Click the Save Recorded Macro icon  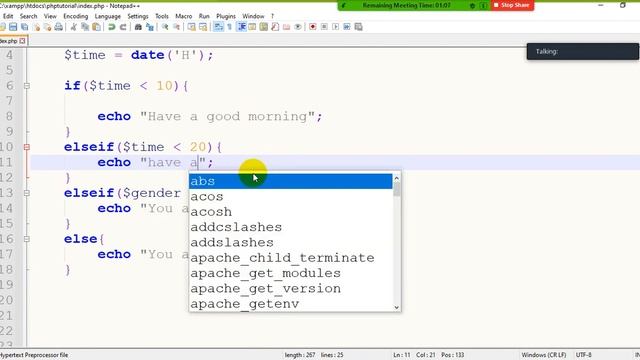pos(358,27)
